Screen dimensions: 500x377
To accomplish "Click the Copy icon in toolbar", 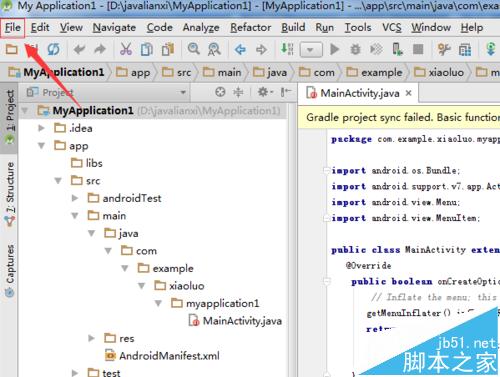I will 147,50.
